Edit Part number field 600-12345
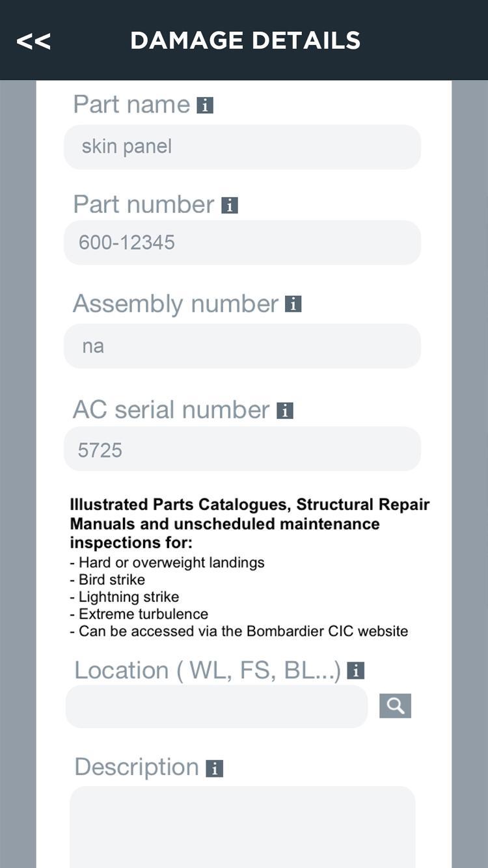488x868 pixels. 242,243
